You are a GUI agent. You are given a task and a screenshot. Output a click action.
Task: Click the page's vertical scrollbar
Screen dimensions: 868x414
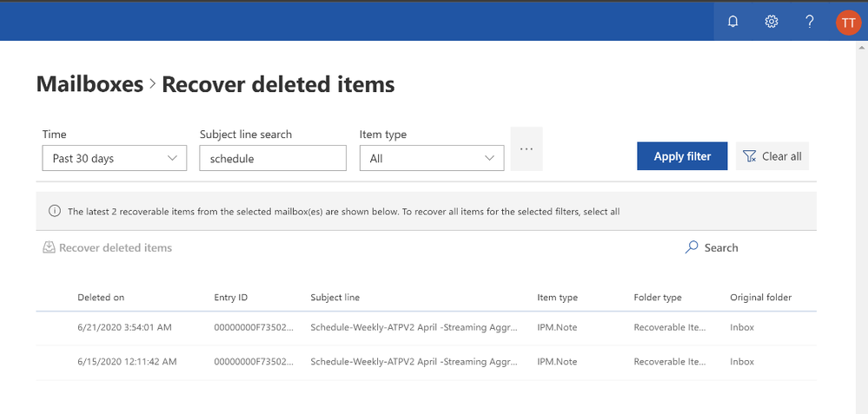[861, 227]
